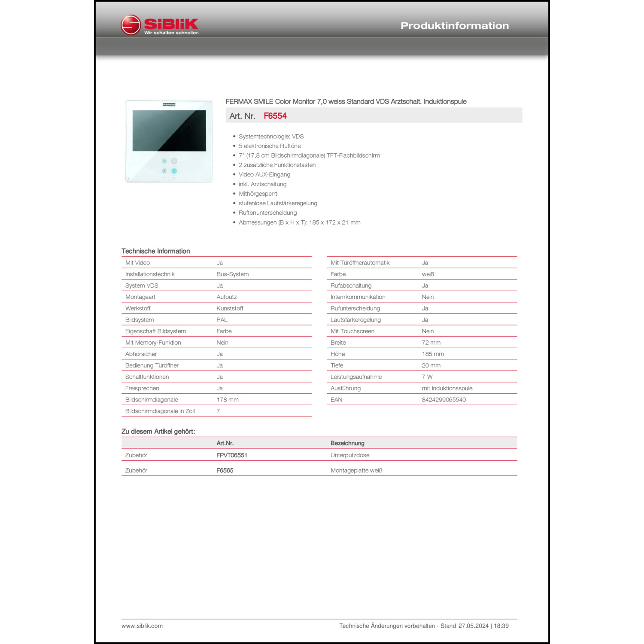Open the Produktinformation header tab
Viewport: 644px width, 644px height.
pos(454,25)
